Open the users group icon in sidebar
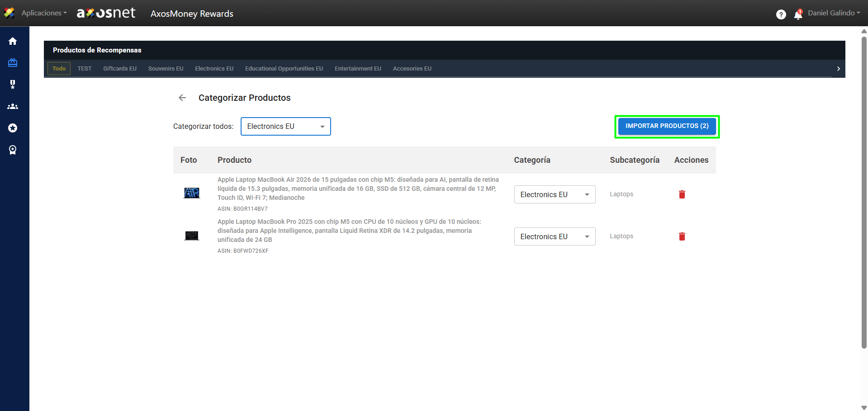868x411 pixels. [x=13, y=106]
